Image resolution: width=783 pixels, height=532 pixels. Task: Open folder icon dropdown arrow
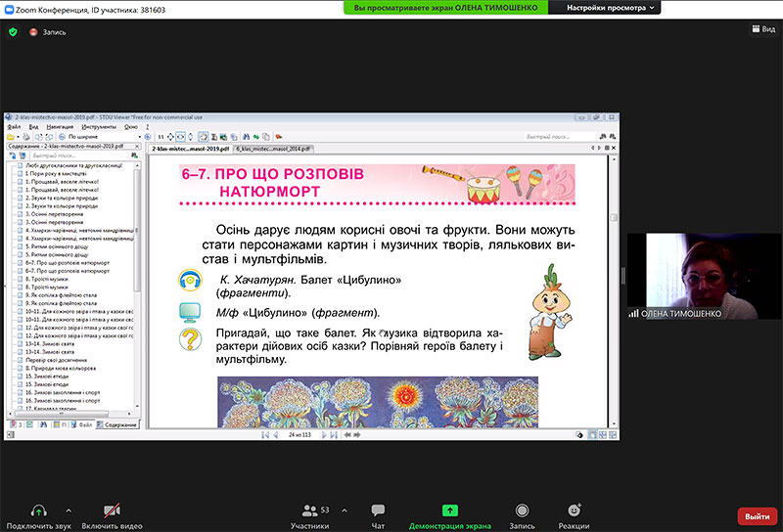(x=18, y=137)
